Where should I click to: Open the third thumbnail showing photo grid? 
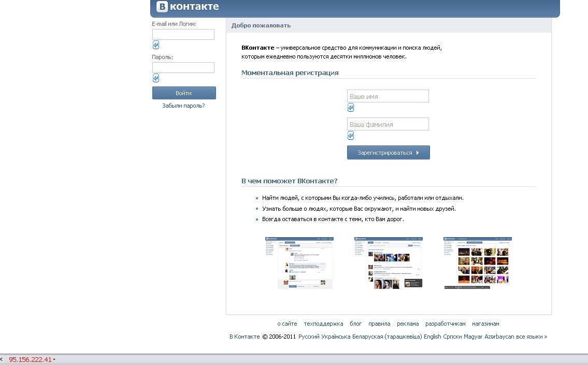(x=477, y=262)
